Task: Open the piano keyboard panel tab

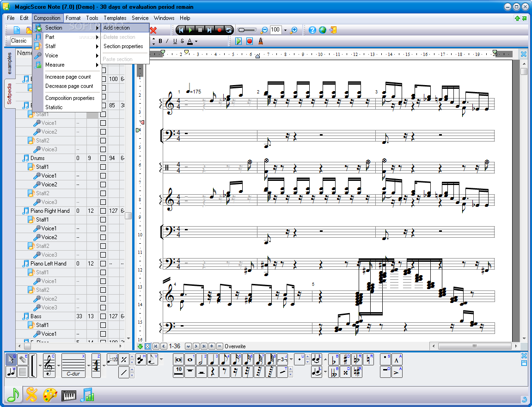Action: (69, 395)
